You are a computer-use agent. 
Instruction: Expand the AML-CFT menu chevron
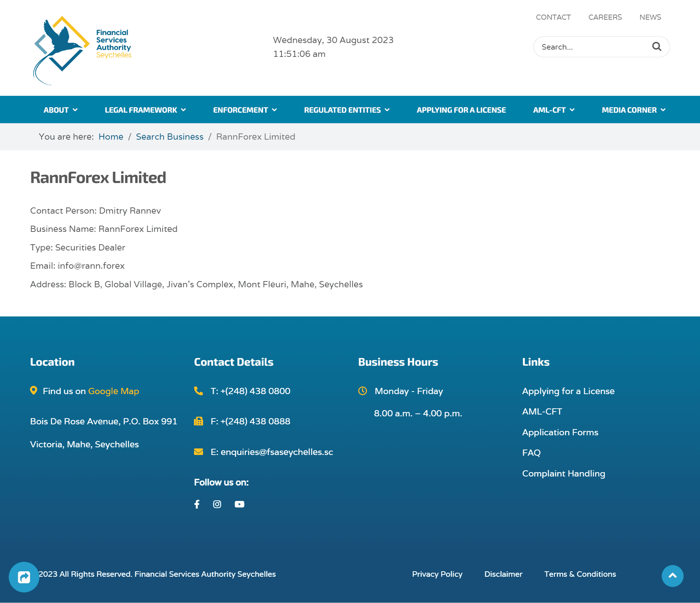572,110
